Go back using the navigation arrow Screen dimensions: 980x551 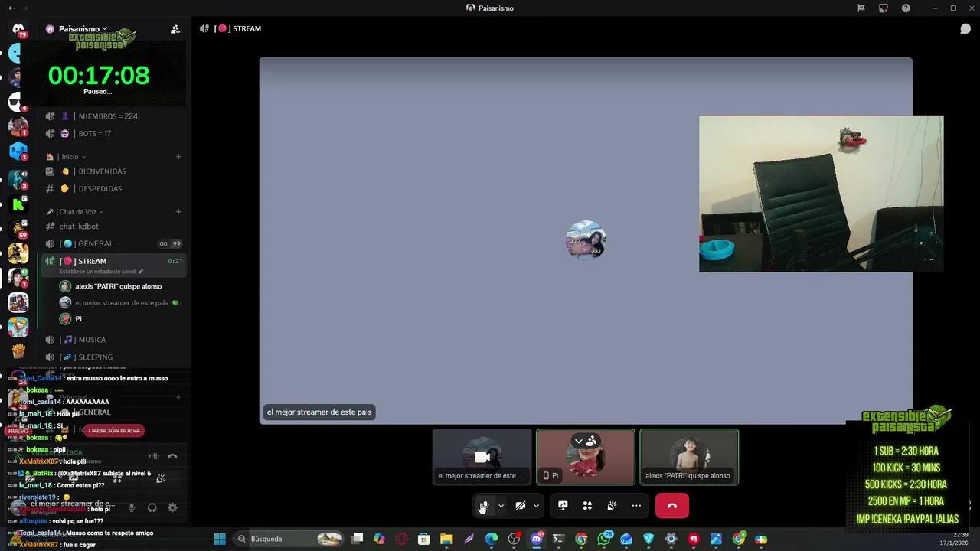pyautogui.click(x=11, y=8)
